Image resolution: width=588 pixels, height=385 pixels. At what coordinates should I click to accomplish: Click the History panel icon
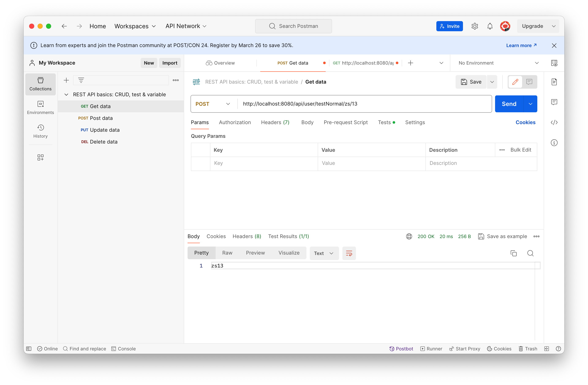[40, 128]
